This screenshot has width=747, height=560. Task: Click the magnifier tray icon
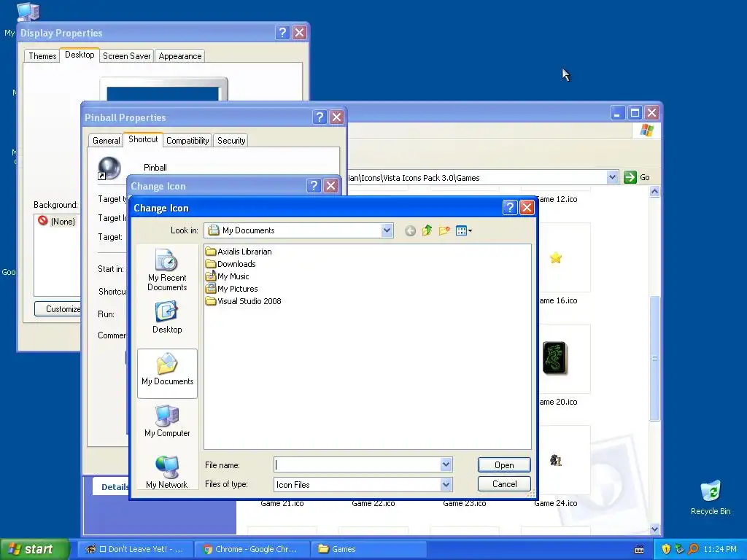[694, 549]
